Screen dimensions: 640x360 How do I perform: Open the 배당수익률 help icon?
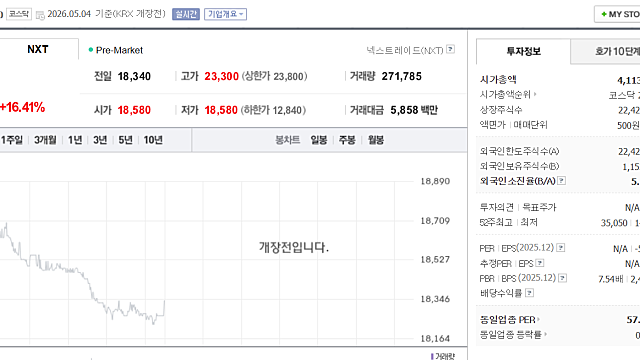click(529, 293)
